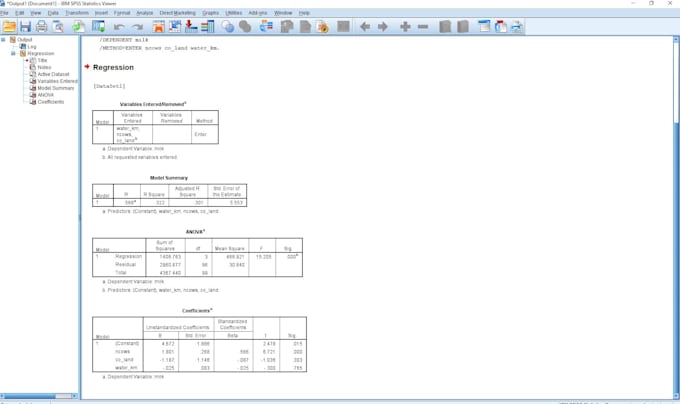Click the Variables Entered/Removed table title
Image resolution: width=680 pixels, height=404 pixels.
[153, 104]
